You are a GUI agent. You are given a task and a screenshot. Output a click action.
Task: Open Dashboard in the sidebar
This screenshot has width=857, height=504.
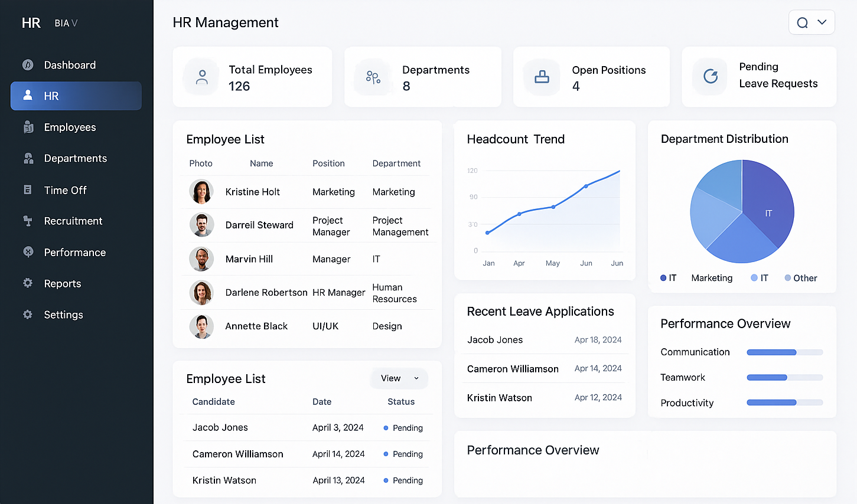[x=76, y=65]
